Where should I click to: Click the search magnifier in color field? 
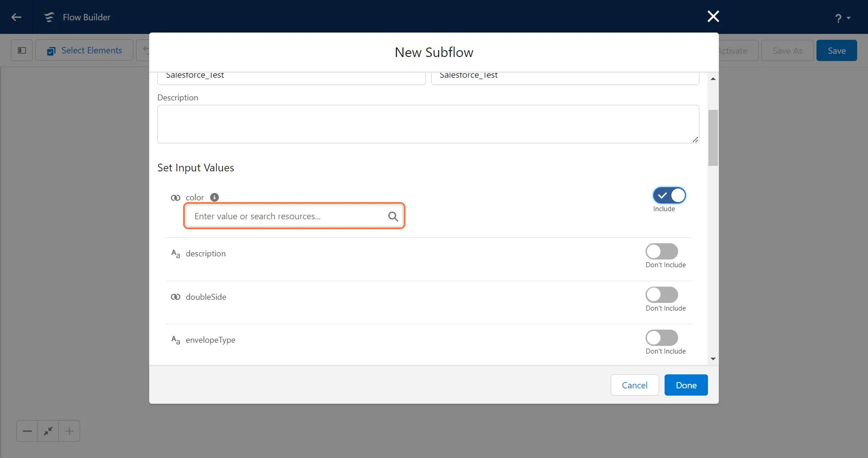point(393,217)
